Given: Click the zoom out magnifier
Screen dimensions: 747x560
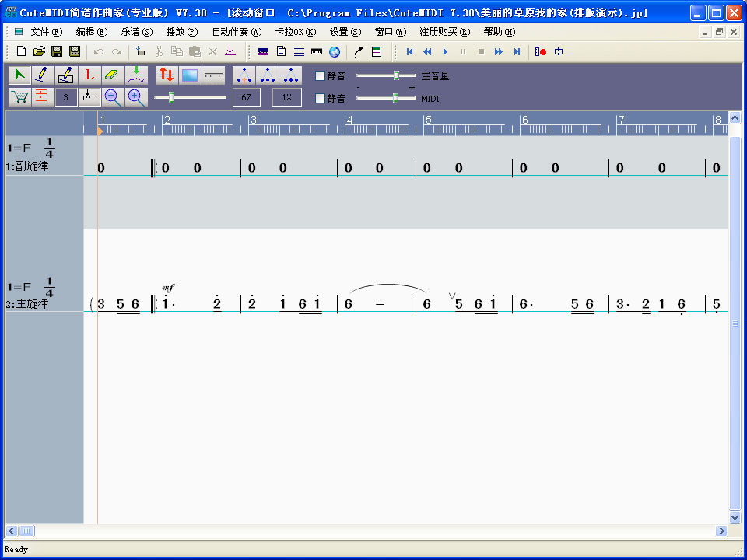Looking at the screenshot, I should coord(113,97).
